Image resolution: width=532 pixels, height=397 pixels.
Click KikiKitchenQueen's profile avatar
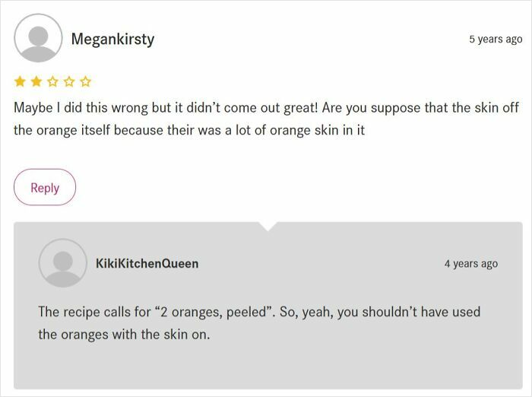(62, 263)
